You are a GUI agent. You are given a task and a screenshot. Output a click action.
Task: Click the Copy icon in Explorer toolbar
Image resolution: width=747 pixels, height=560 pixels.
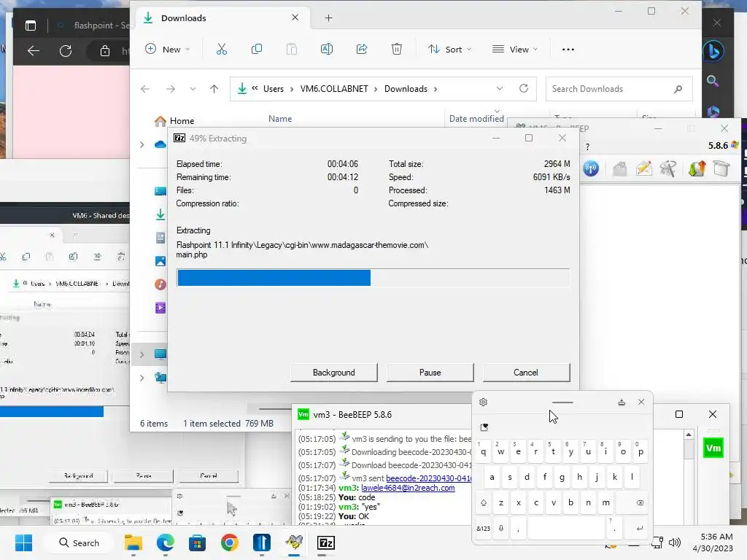tap(256, 49)
